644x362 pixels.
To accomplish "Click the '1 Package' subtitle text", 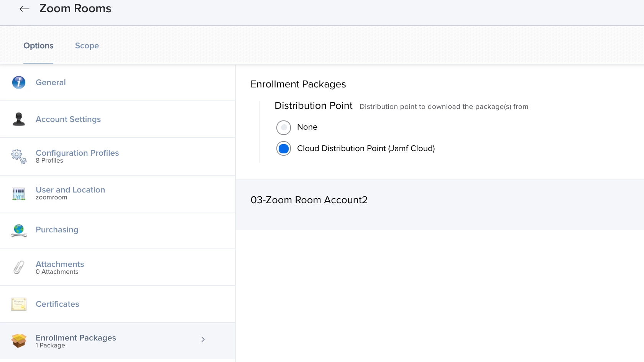I will click(x=50, y=346).
